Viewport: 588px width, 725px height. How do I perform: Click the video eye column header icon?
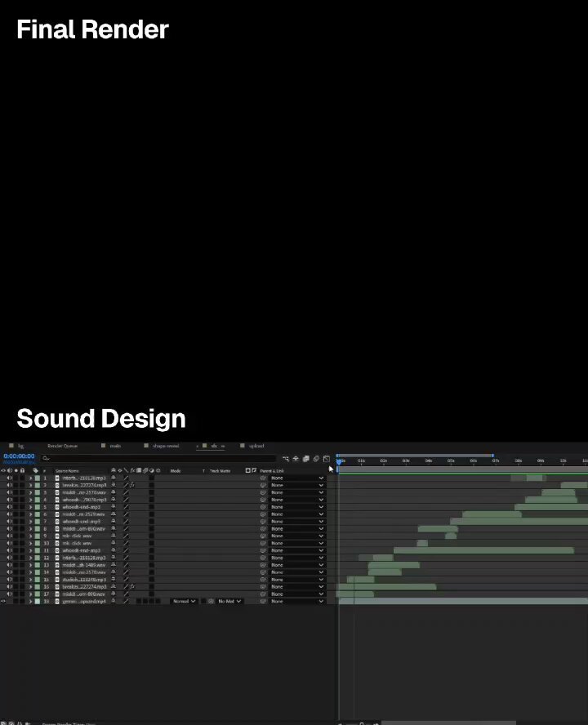(3, 471)
